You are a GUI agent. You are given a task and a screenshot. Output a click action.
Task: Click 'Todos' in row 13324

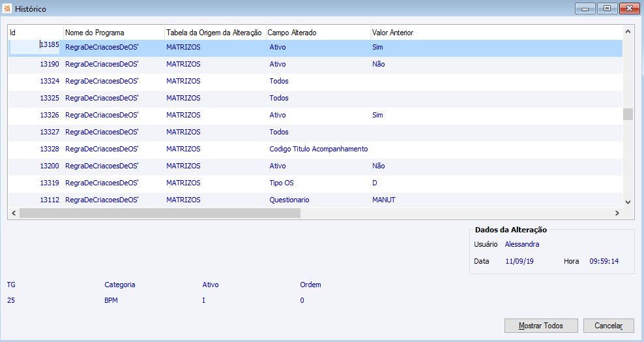(279, 81)
